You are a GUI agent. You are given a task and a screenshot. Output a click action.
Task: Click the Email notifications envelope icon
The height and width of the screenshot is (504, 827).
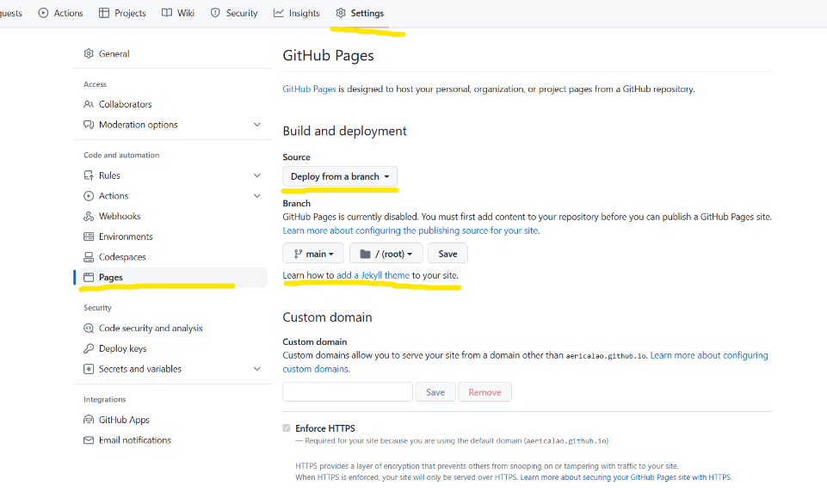(x=89, y=440)
